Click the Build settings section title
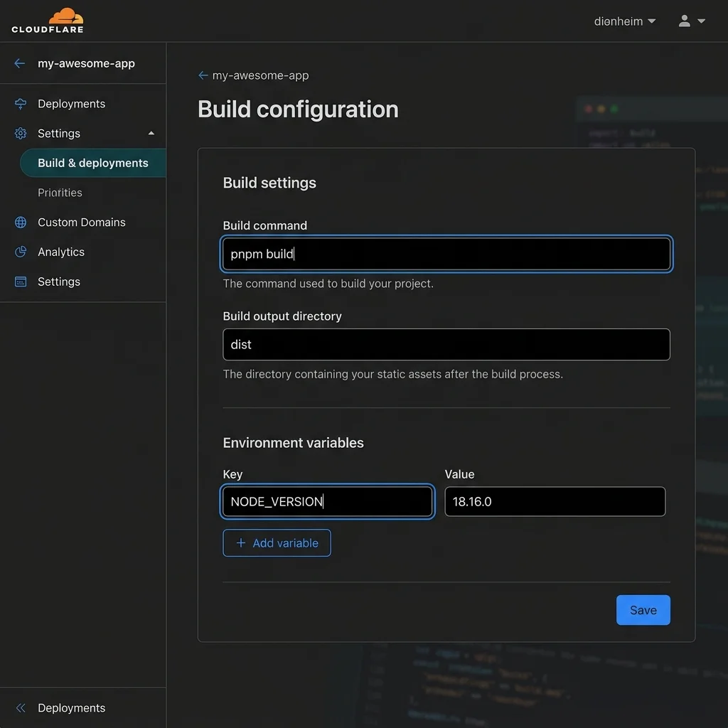Screen dimensions: 728x728 (x=269, y=183)
